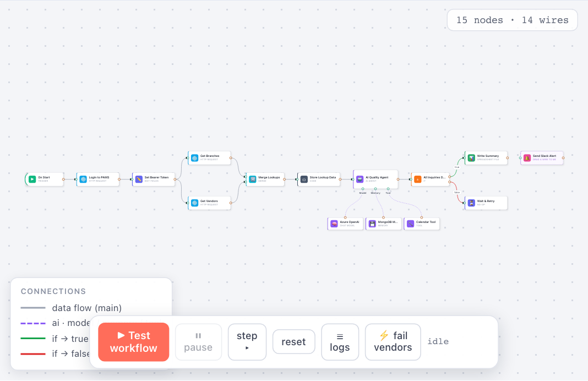The height and width of the screenshot is (381, 588).
Task: Click the Wait & Retry hourglass icon
Action: (471, 203)
